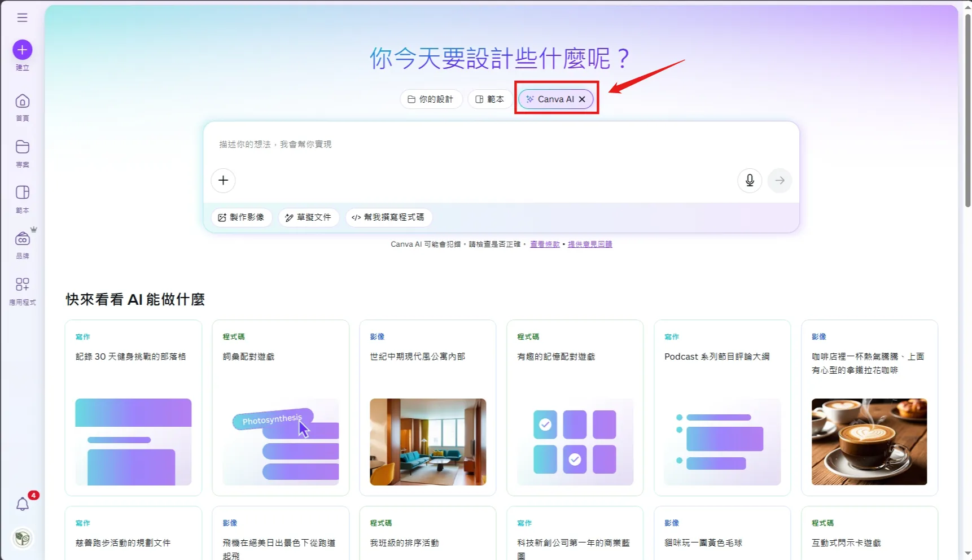The image size is (972, 560).
Task: Select 範本 in the left sidebar
Action: click(23, 193)
